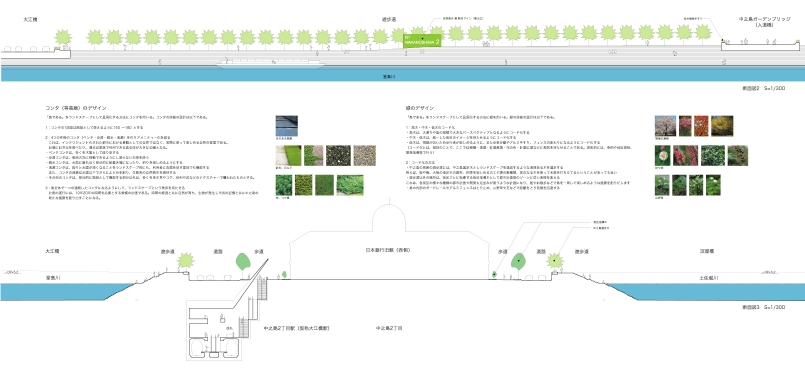The width and height of the screenshot is (805, 370).
Task: Select the diagonal staircase to the subway
Action: 250,284
